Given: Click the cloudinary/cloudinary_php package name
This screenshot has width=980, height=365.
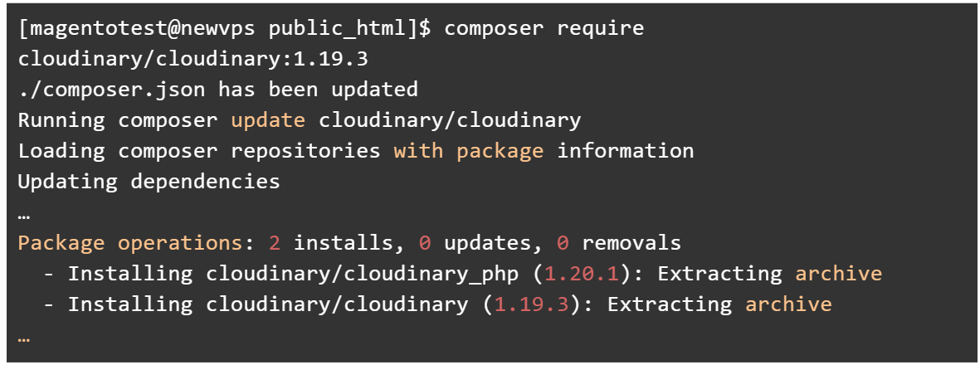Looking at the screenshot, I should tap(349, 274).
